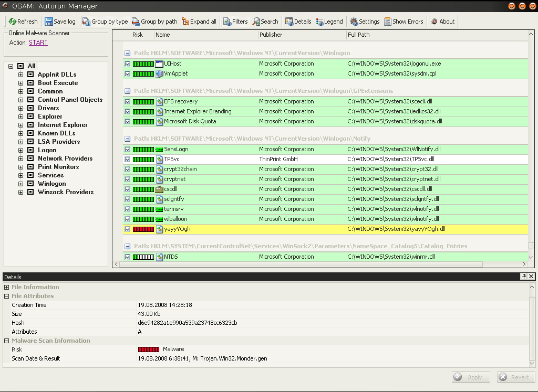Viewport: 538px width, 392px height.
Task: Click the TPSvc file icon
Action: click(x=159, y=160)
